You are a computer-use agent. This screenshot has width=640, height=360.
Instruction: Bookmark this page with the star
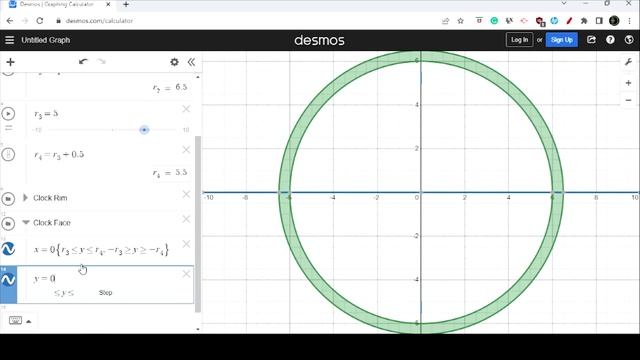(460, 21)
